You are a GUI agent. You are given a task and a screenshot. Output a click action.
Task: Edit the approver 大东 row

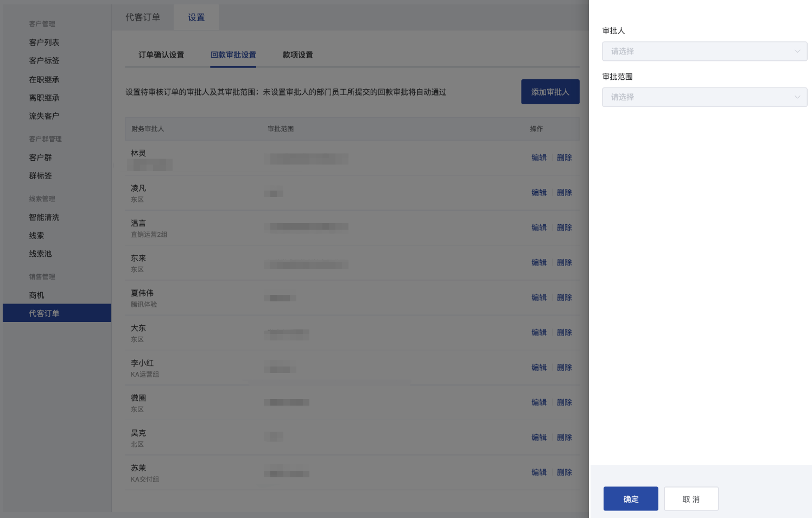coord(539,332)
